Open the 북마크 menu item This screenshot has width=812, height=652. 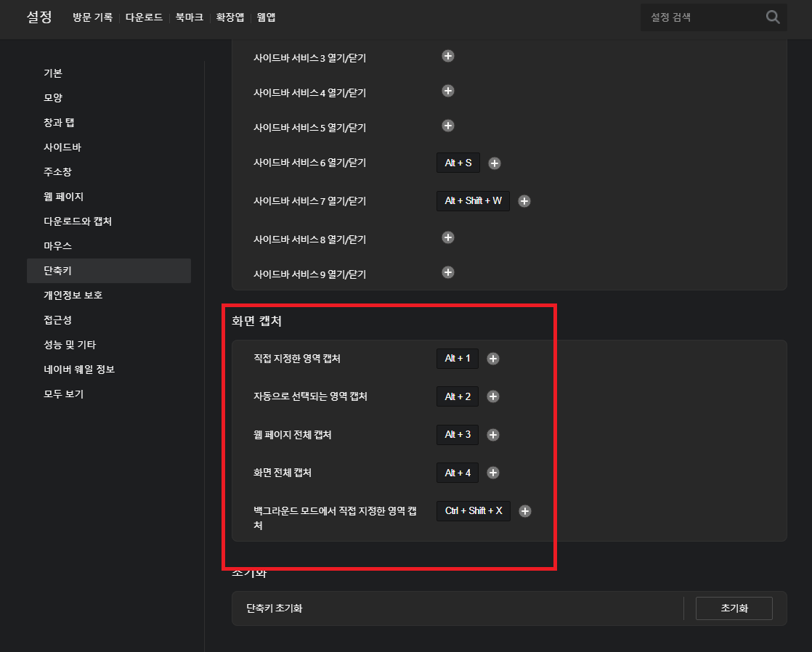point(189,17)
